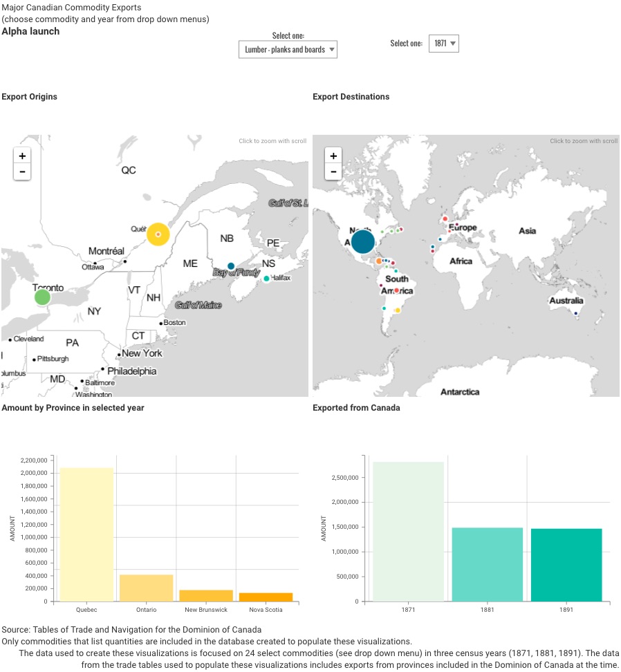Click the Australia destination dot

point(576,313)
